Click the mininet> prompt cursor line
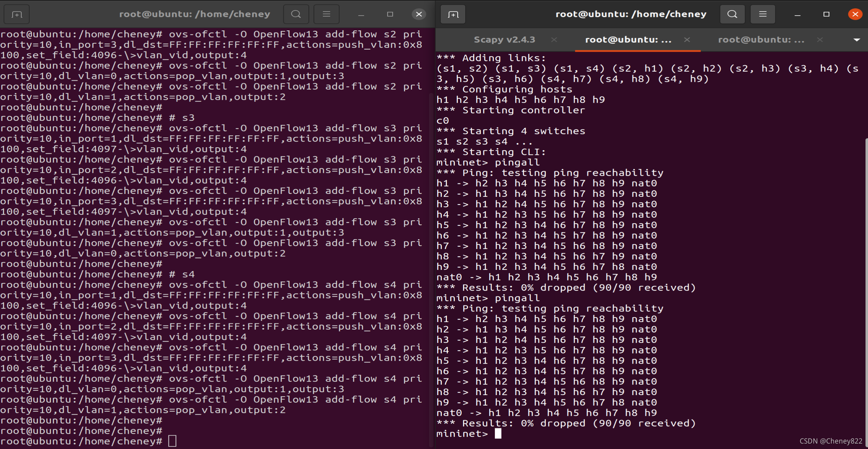The width and height of the screenshot is (868, 449). click(x=469, y=433)
